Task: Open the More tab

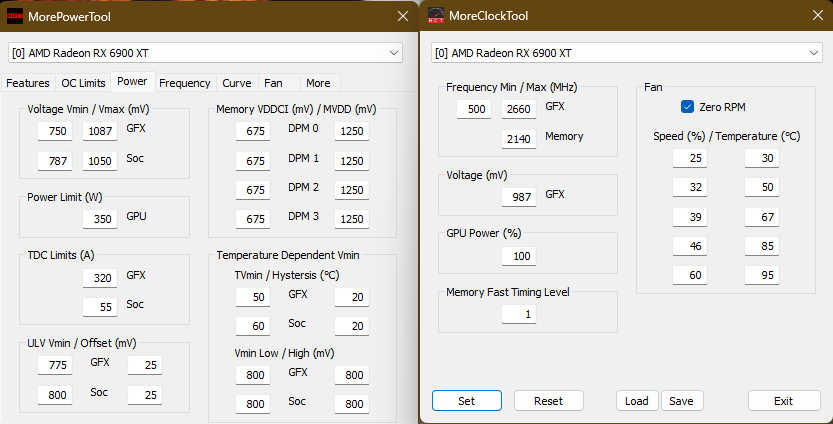Action: pyautogui.click(x=318, y=83)
